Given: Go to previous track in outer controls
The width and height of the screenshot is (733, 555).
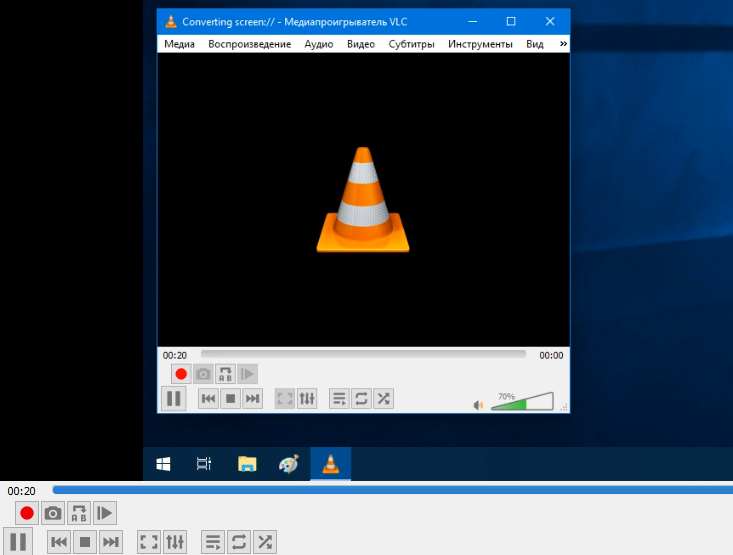Looking at the screenshot, I should click(59, 542).
